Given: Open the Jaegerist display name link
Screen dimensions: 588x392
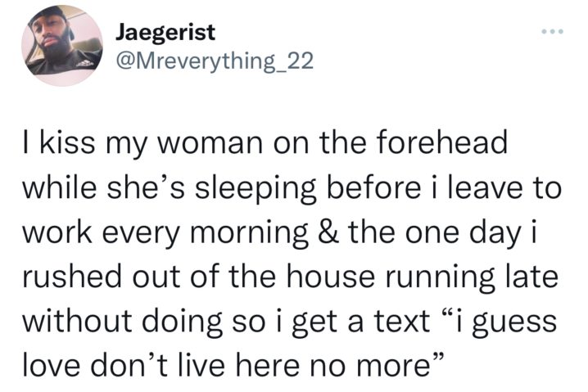Looking at the screenshot, I should (165, 32).
